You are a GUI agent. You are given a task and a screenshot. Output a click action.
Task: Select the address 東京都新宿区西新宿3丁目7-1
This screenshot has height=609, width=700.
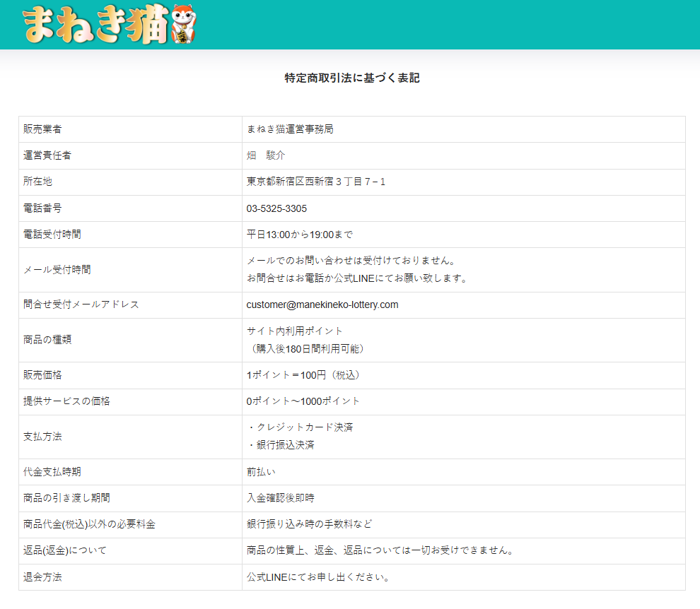tap(316, 182)
